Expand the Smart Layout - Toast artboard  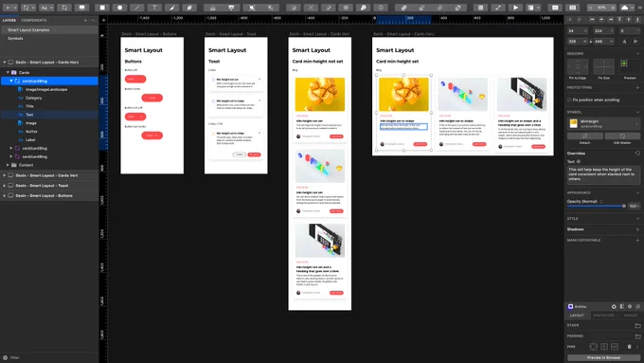pos(5,186)
